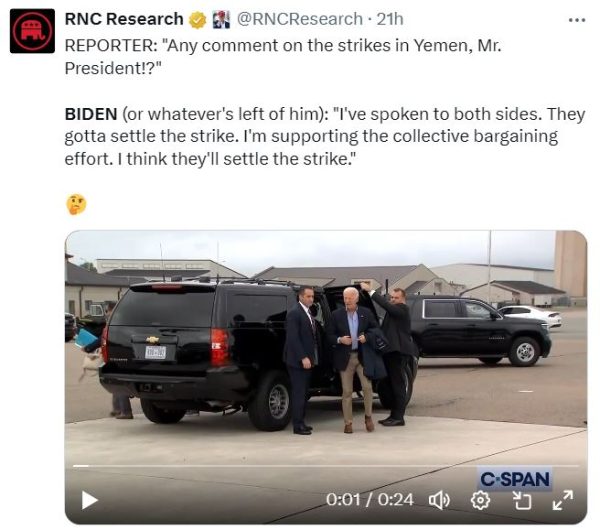This screenshot has height=530, width=600.
Task: Click the RNC Research profile avatar
Action: (x=32, y=31)
